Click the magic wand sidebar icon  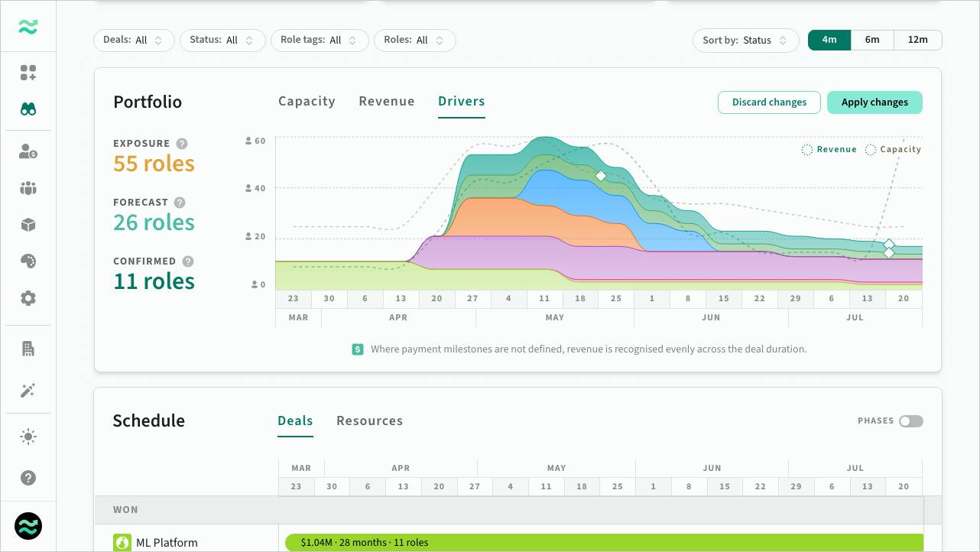pos(28,391)
